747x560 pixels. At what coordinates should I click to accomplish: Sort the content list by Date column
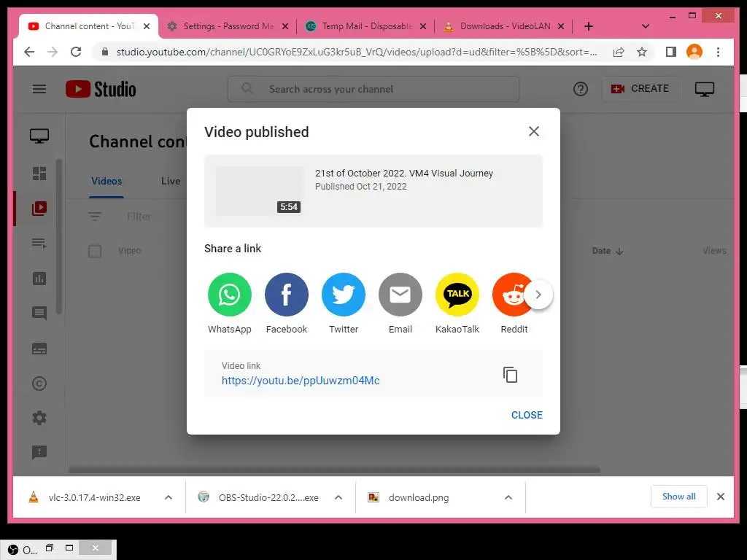(608, 251)
